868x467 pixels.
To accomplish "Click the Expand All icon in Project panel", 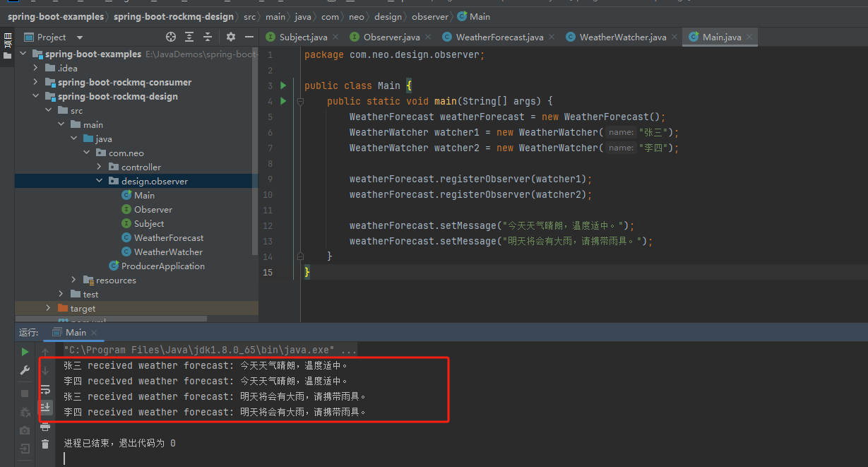I will point(189,37).
